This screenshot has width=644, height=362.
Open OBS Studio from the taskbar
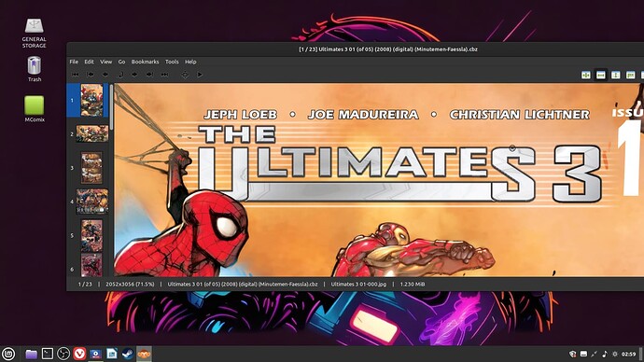63,354
